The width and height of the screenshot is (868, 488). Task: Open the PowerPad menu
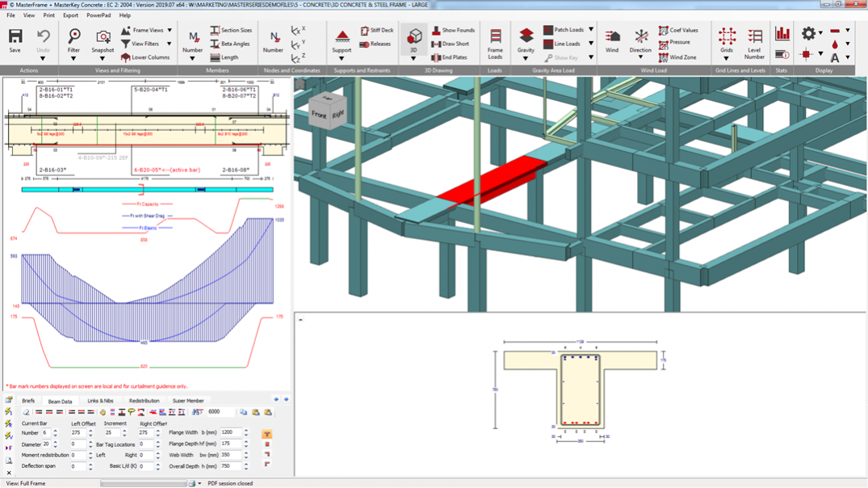(99, 15)
